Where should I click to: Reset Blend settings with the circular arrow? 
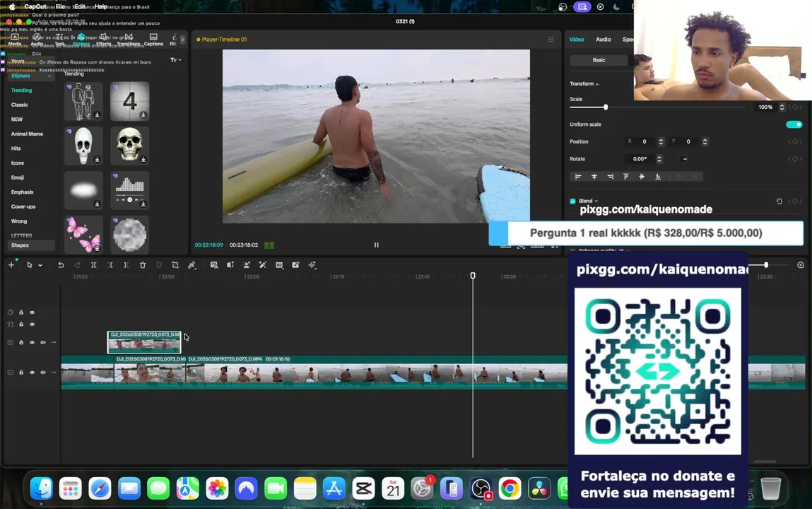(779, 201)
